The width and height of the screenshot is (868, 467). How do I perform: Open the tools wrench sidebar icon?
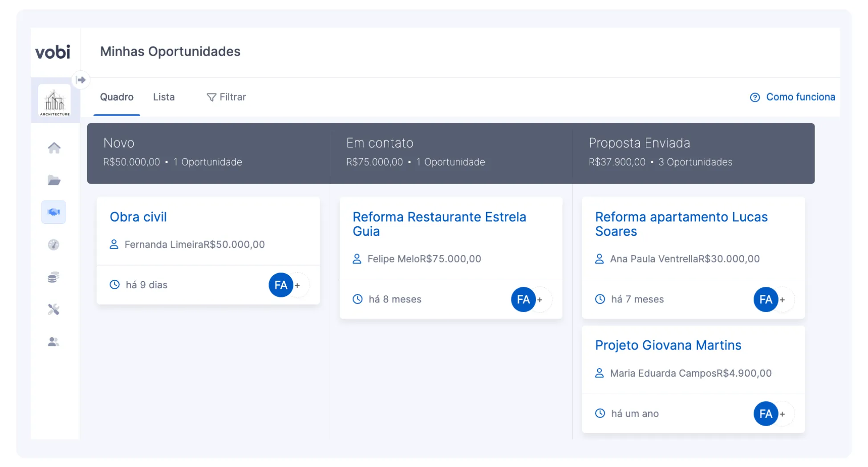pyautogui.click(x=53, y=309)
